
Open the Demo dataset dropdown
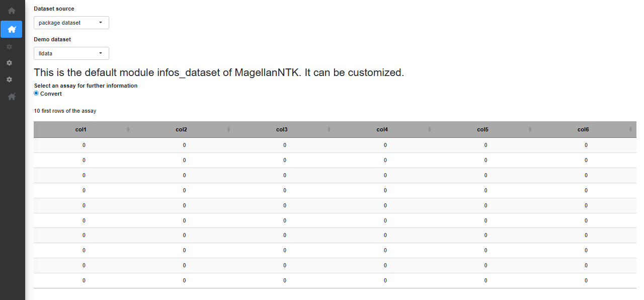tap(71, 53)
